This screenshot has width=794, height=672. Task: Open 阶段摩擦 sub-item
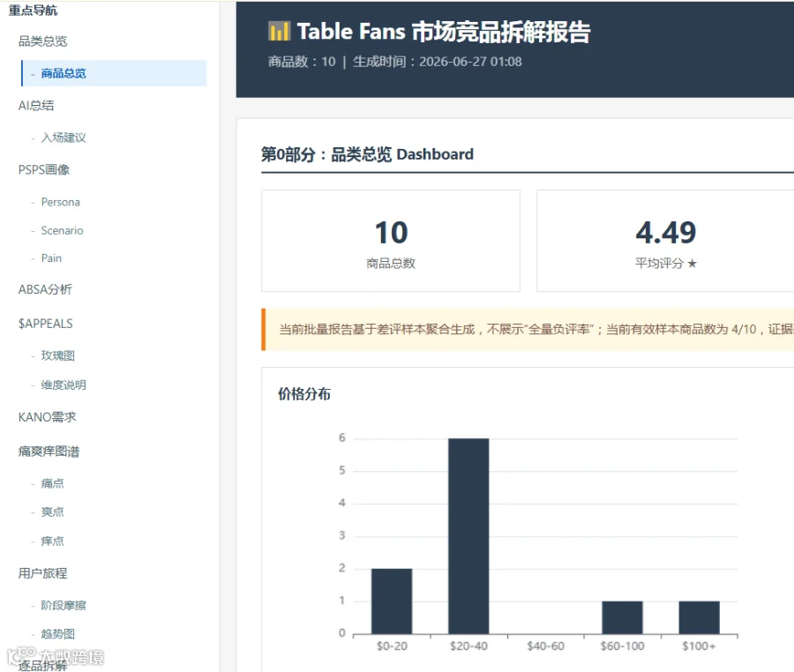click(x=64, y=605)
